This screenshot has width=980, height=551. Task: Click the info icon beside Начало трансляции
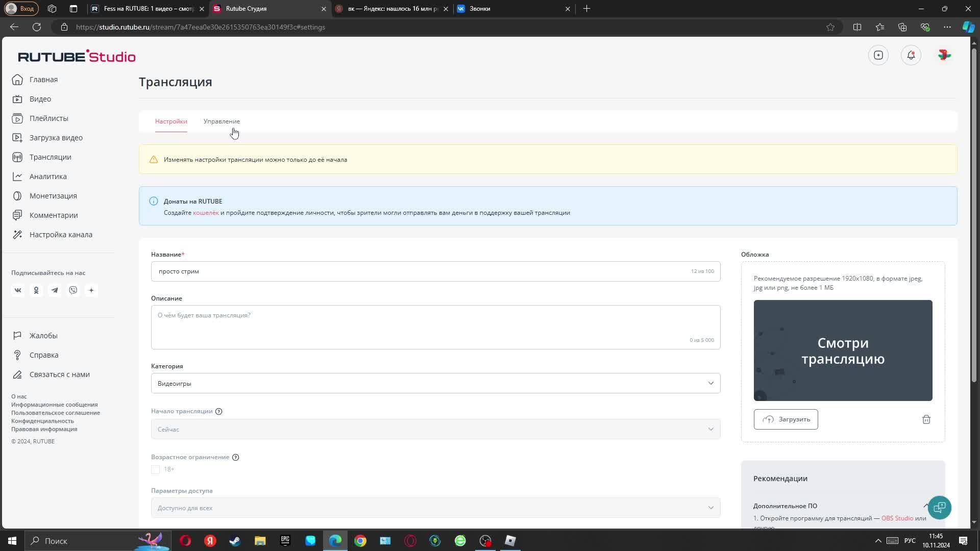tap(219, 411)
